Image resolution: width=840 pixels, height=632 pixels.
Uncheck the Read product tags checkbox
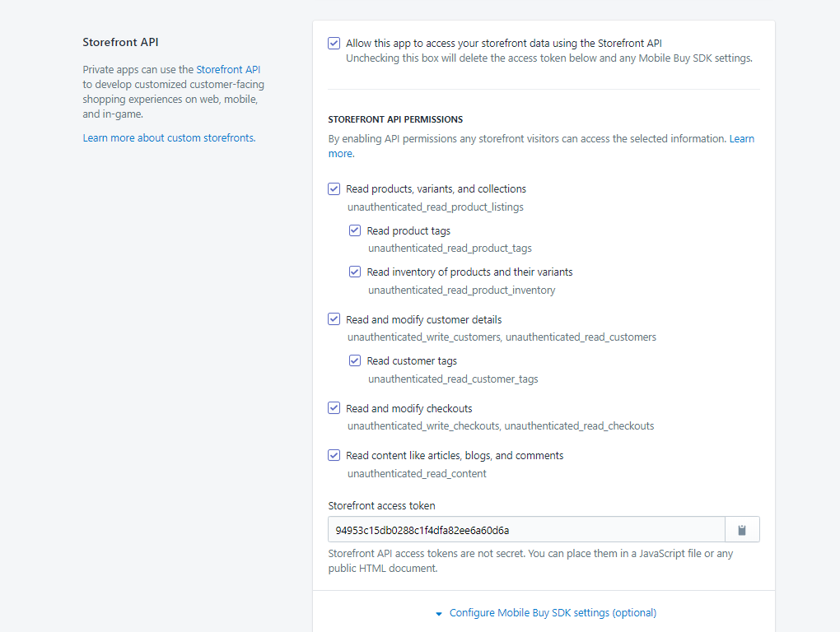coord(355,231)
